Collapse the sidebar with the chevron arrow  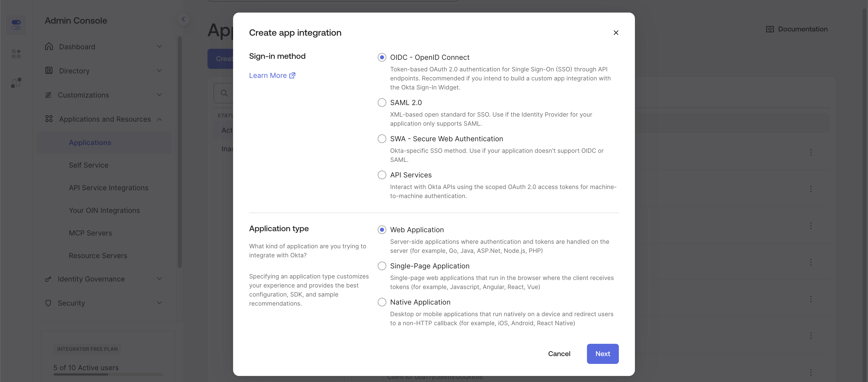183,19
